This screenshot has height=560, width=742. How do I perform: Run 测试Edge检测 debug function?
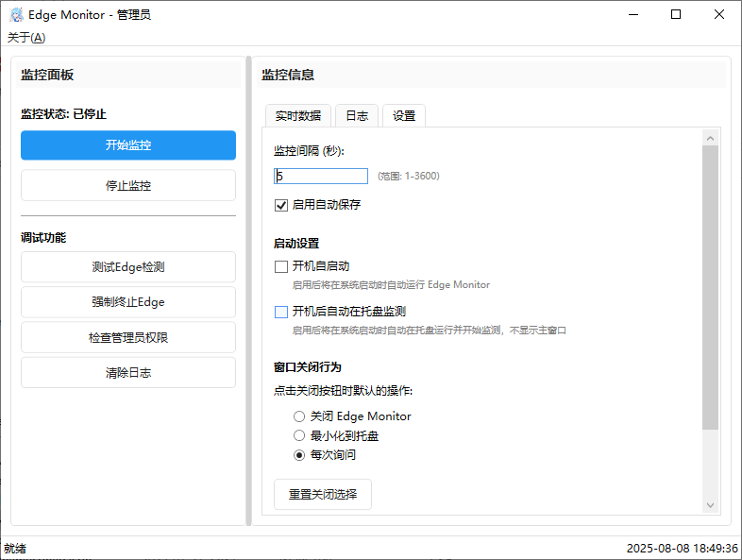pos(128,267)
